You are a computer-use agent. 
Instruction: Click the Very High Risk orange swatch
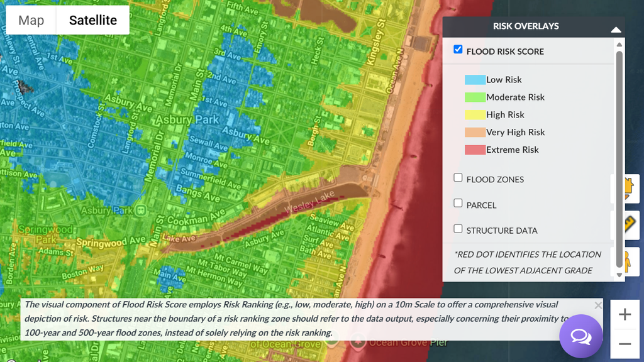point(475,132)
